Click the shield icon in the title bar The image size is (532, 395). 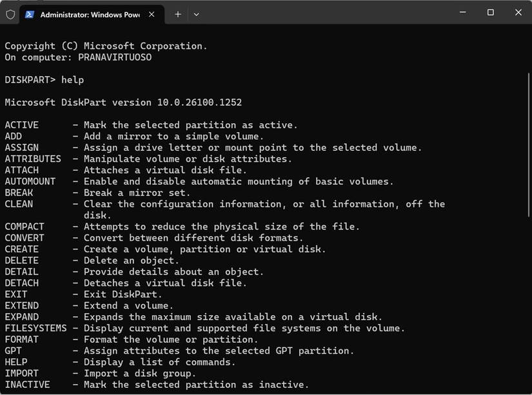(10, 14)
